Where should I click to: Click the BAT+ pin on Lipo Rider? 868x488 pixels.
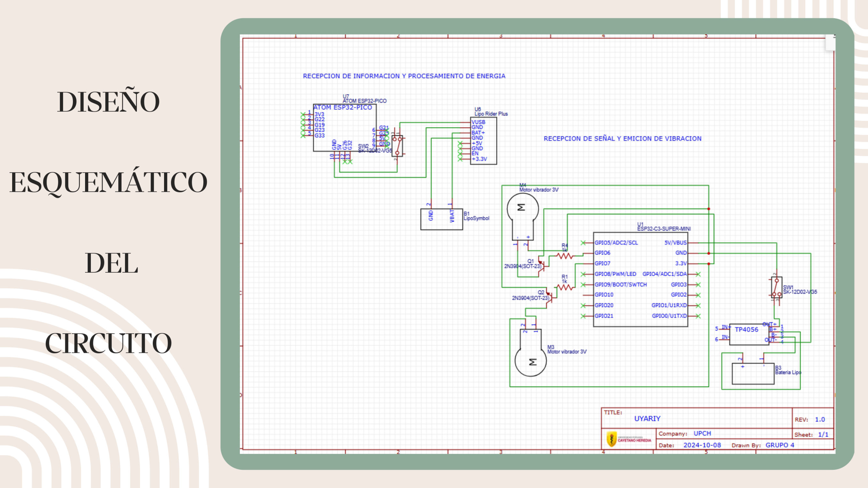478,133
